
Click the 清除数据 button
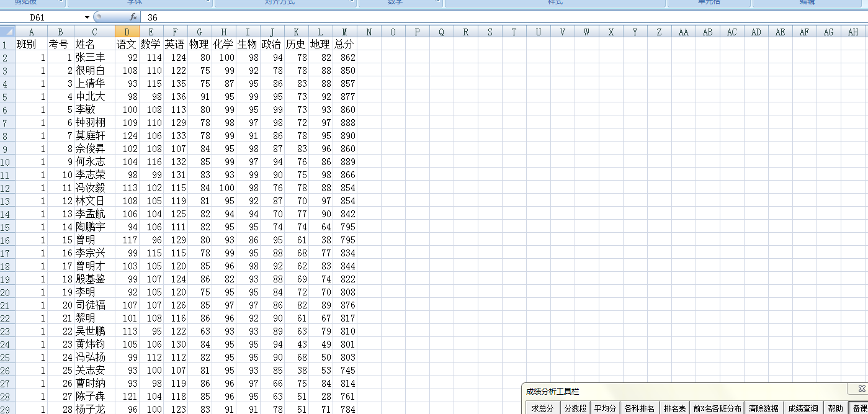[x=763, y=408]
